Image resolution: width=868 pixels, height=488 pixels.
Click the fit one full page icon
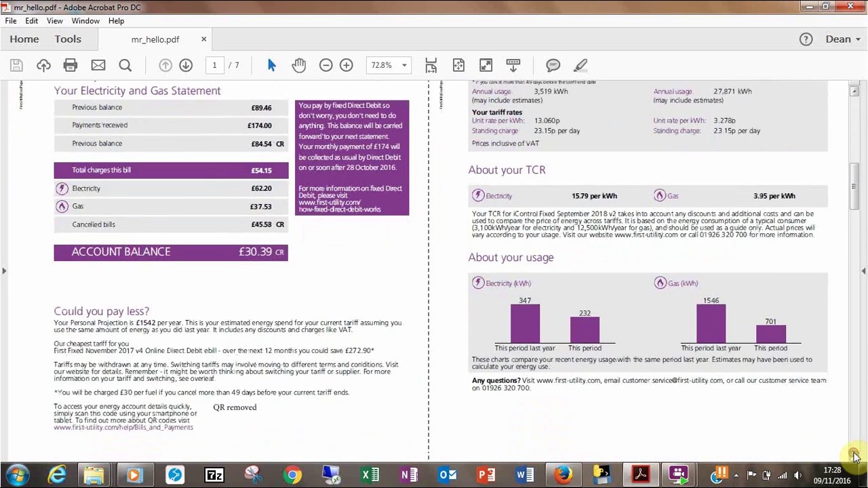click(x=458, y=65)
